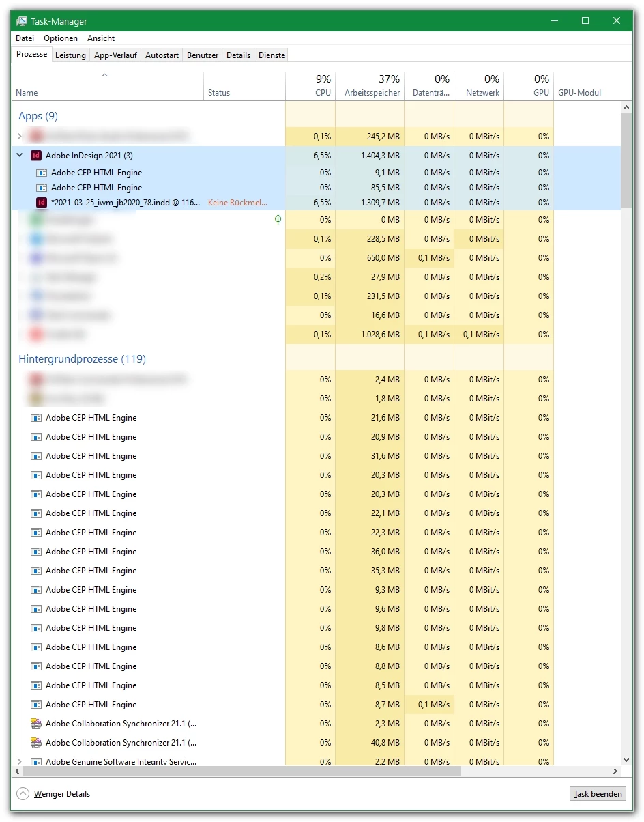This screenshot has height=822, width=644.
Task: Switch to the Leistung tab
Action: [70, 55]
